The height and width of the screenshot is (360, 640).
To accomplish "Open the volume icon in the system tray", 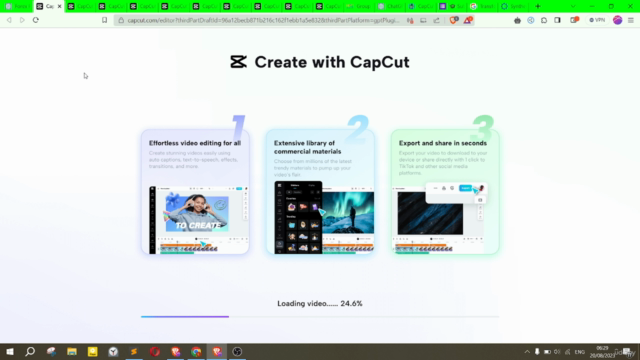I will point(557,352).
